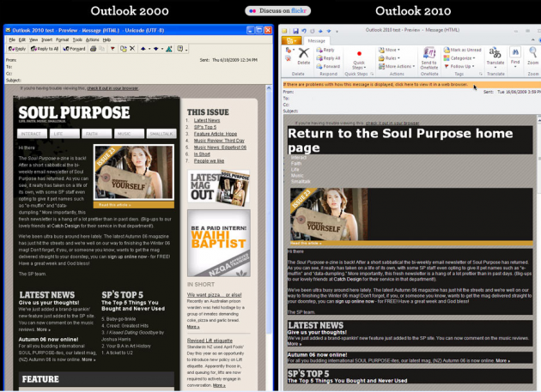This screenshot has width=541, height=392.
Task: Click the orange view-in-browser info bar
Action: (410, 84)
